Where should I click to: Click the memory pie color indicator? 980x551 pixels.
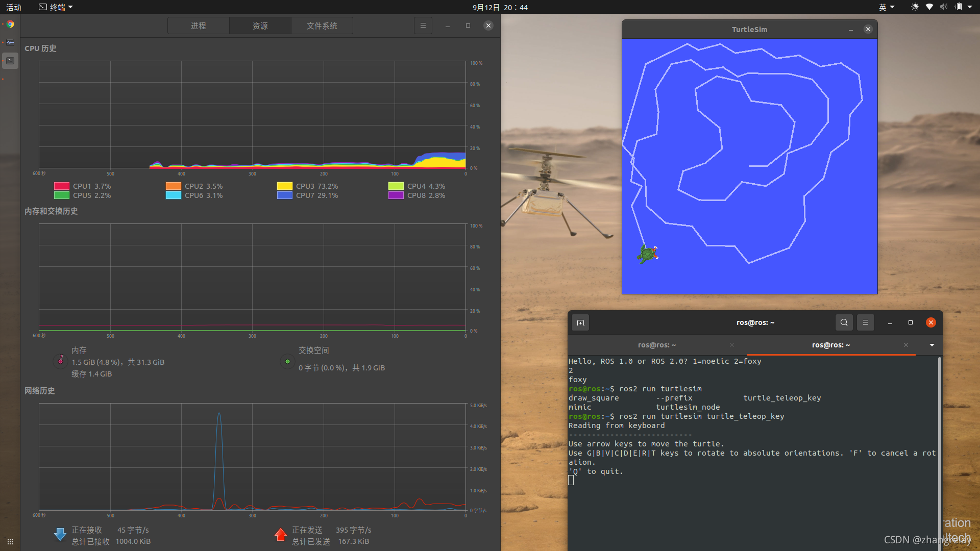[x=60, y=361]
